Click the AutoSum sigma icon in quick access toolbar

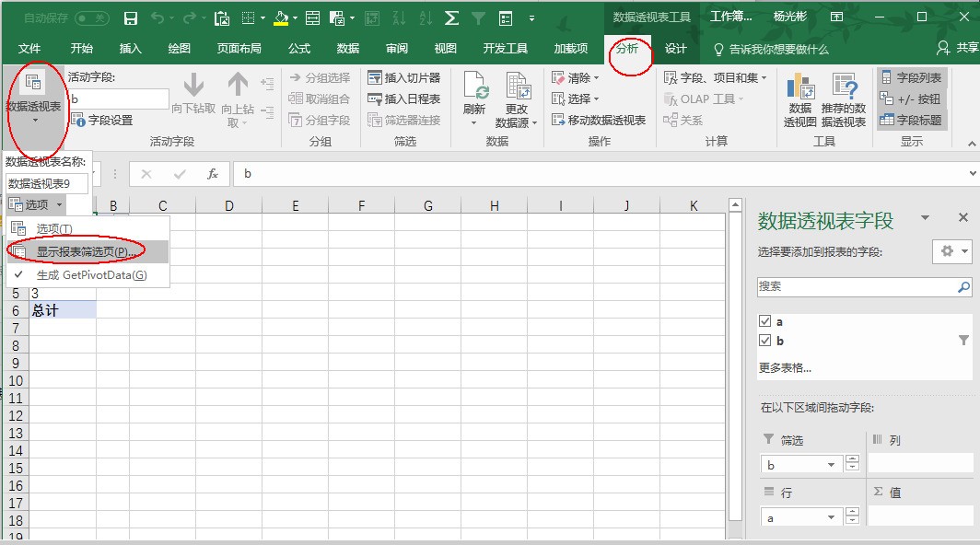(451, 18)
